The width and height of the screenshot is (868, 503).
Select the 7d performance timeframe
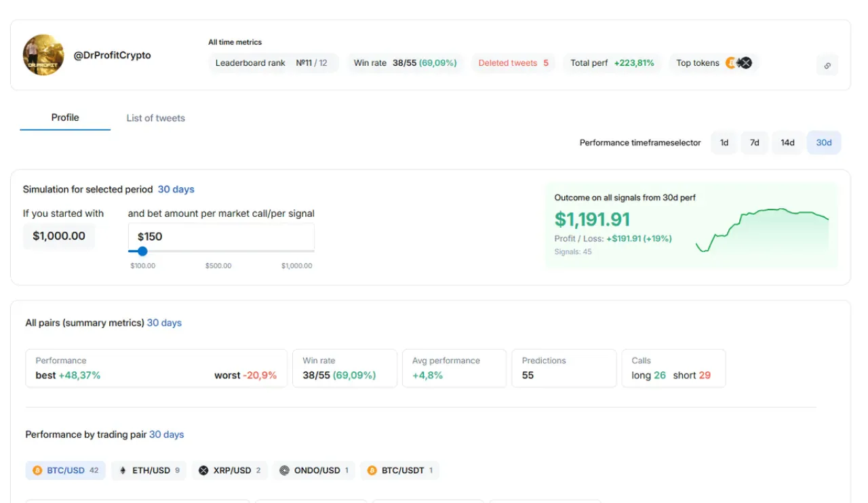pyautogui.click(x=754, y=143)
